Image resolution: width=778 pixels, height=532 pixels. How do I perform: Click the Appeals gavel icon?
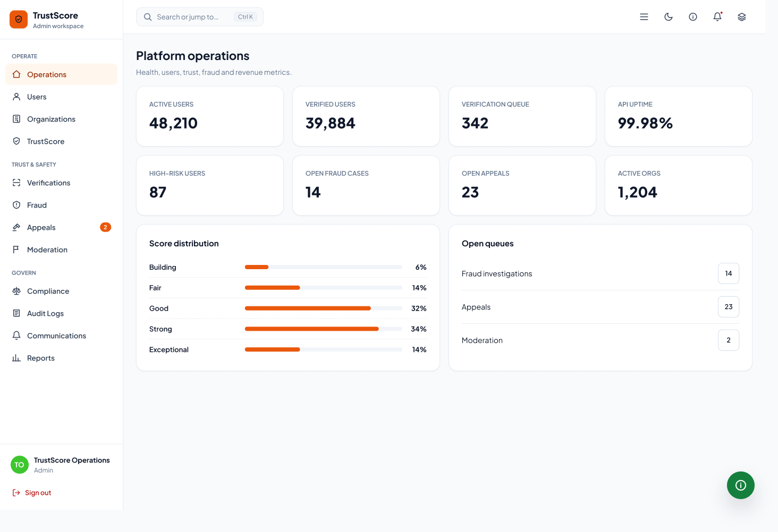click(x=16, y=227)
